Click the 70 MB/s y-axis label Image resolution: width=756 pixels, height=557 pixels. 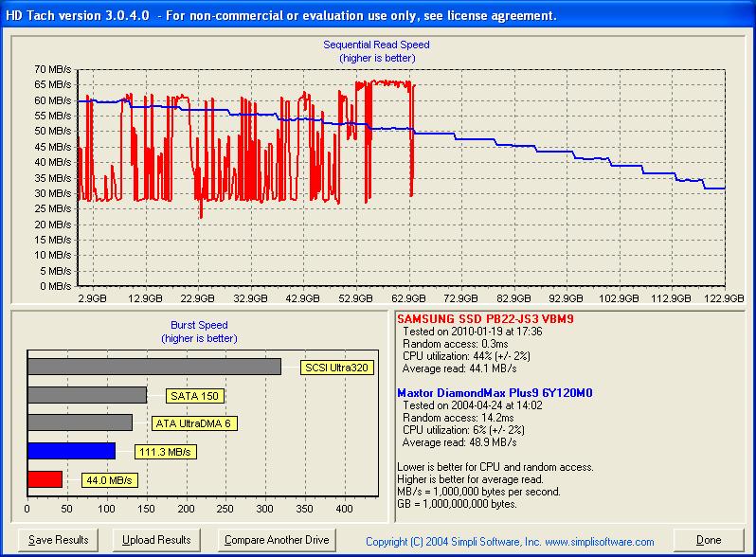tap(52, 69)
